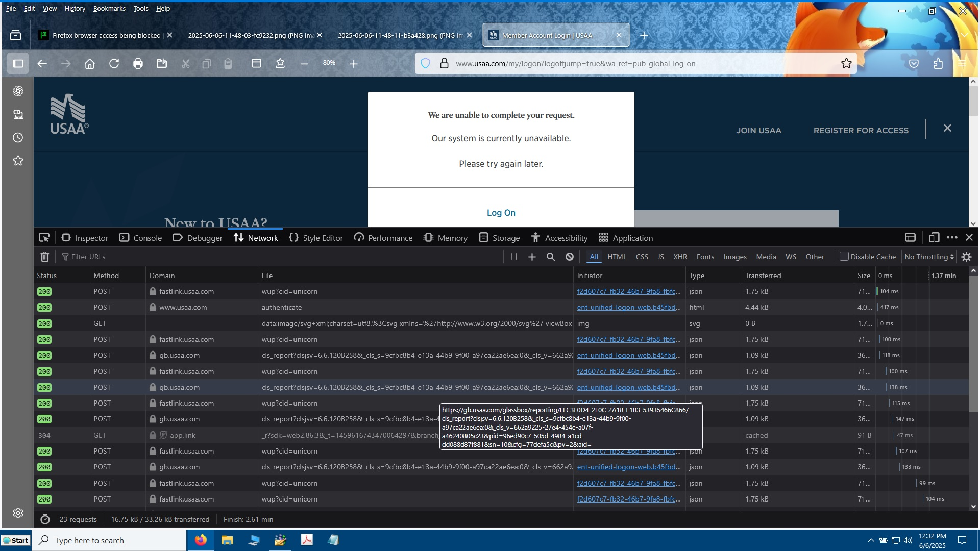The image size is (980, 551).
Task: Switch to the Inspector panel
Action: tap(85, 238)
